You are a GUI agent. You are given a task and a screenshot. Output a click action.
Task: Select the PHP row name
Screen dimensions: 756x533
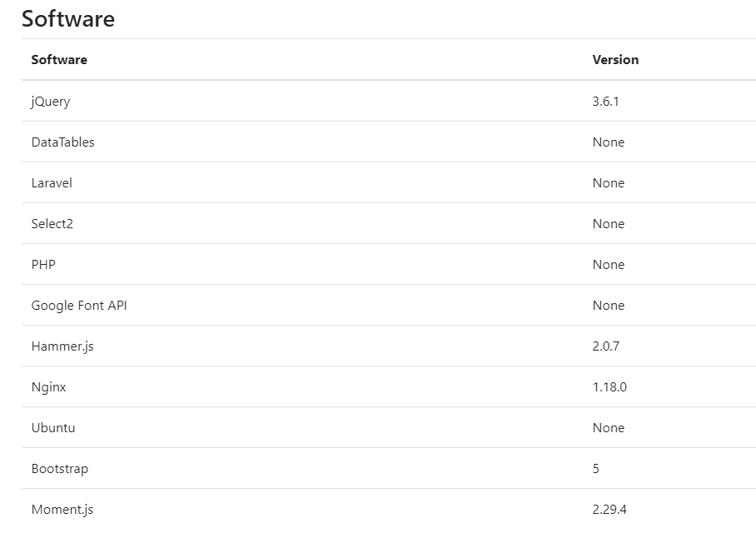click(43, 265)
